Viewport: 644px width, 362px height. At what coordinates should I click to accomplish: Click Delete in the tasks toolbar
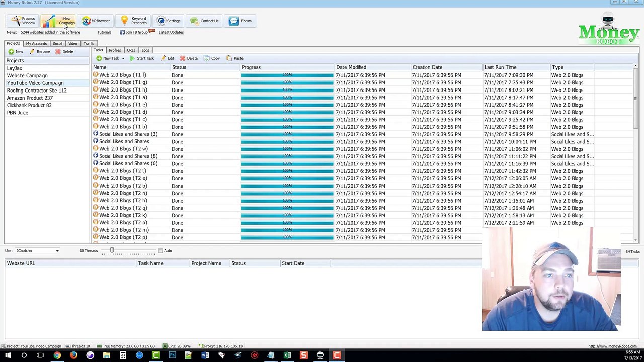(x=189, y=58)
